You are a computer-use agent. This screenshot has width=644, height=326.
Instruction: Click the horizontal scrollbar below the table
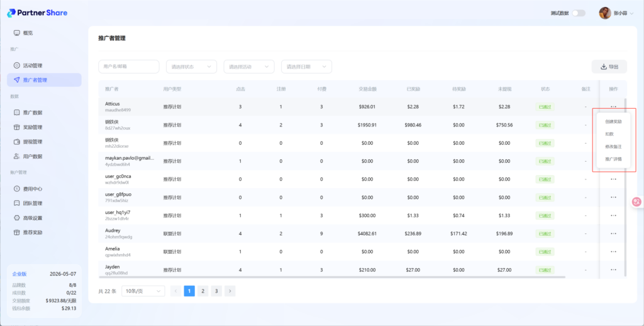point(333,276)
